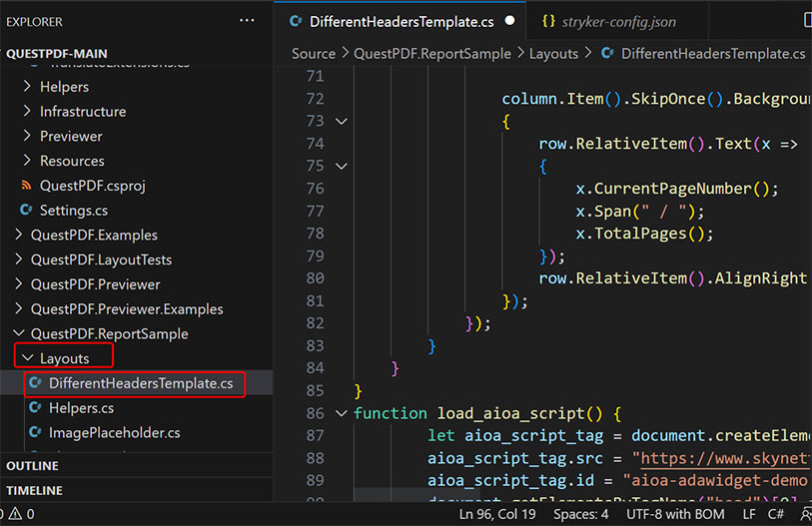This screenshot has width=812, height=526.
Task: Click the QuestPDF.ReportSample breadcrumb
Action: point(431,54)
